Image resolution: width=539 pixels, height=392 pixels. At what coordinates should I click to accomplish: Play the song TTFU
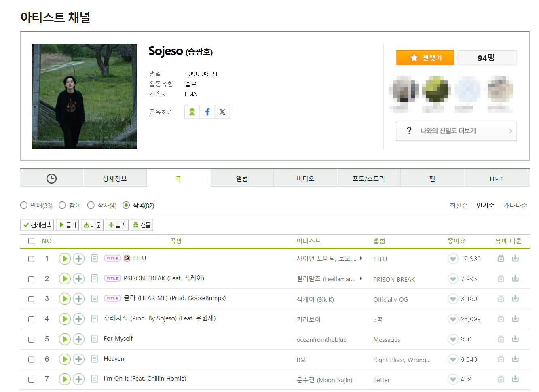(x=65, y=259)
